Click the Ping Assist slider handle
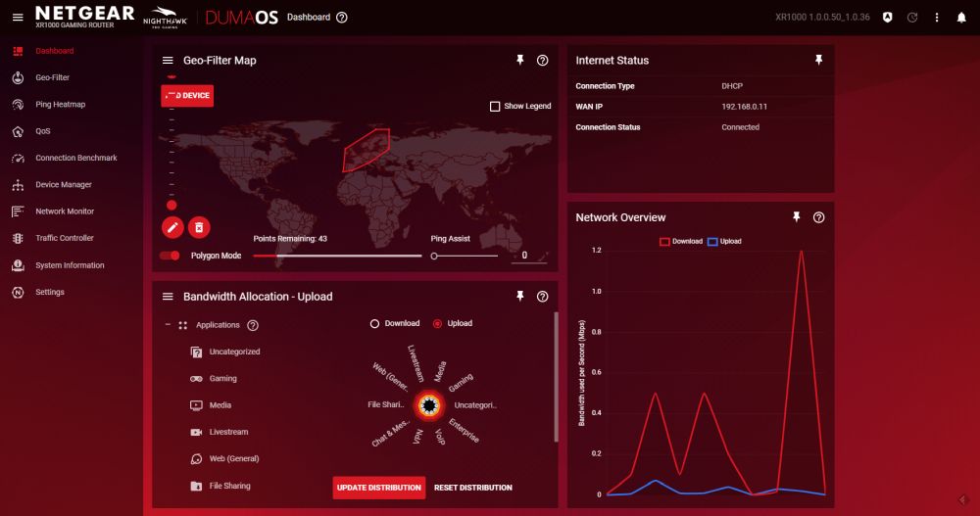 [x=434, y=257]
